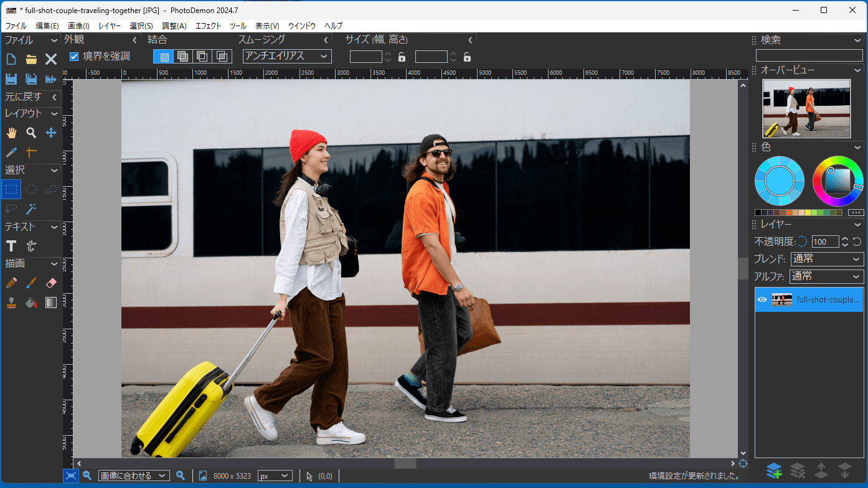Save the image with the first floppy disk icon
Screen dimensions: 868x488
11,79
